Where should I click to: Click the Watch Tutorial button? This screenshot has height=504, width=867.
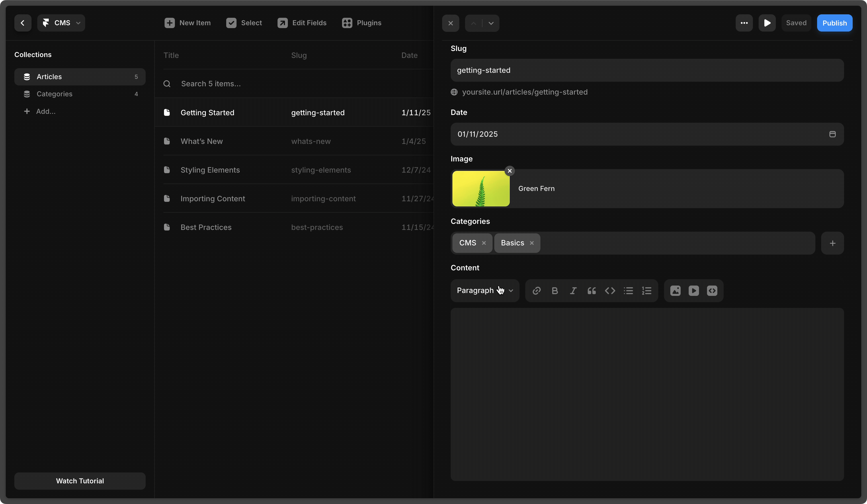pyautogui.click(x=80, y=480)
